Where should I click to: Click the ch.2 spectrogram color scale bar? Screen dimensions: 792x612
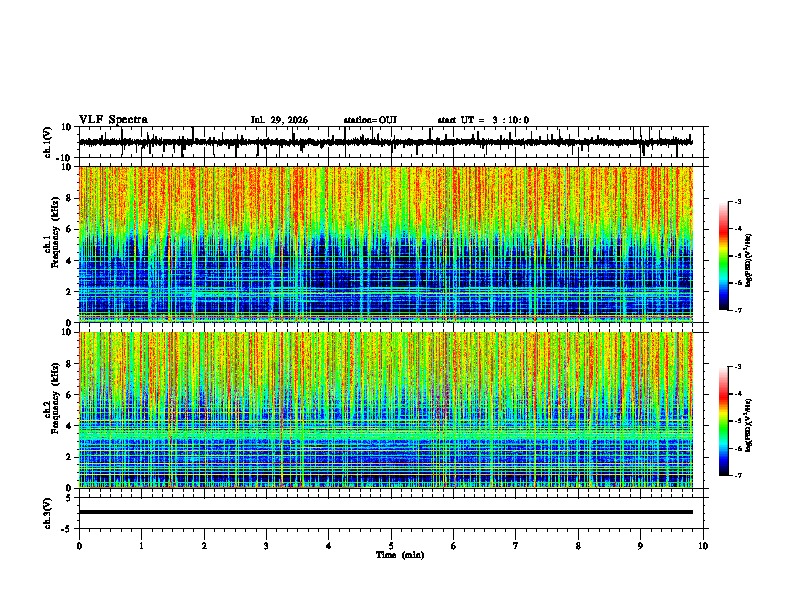click(724, 421)
